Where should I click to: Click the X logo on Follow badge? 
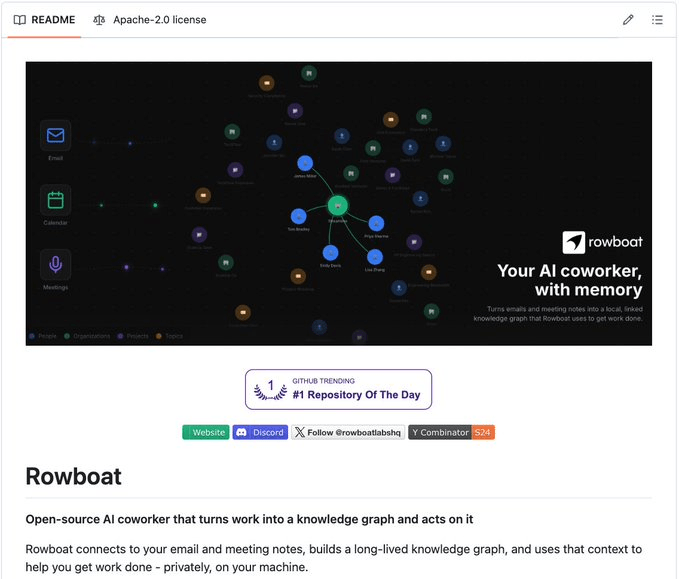click(299, 432)
